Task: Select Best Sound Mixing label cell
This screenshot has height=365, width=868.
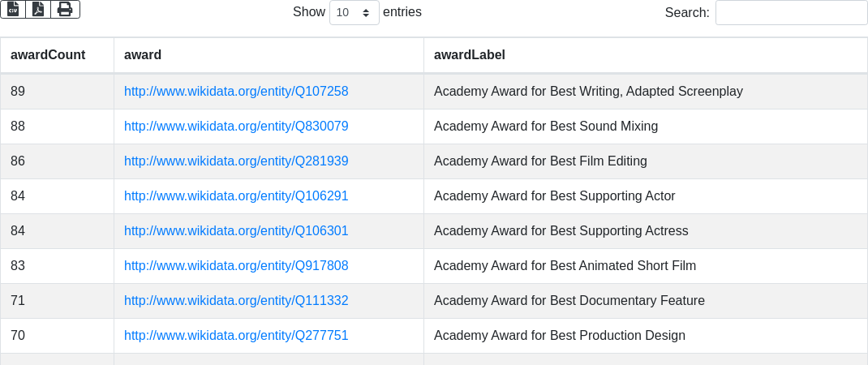Action: [x=646, y=127]
